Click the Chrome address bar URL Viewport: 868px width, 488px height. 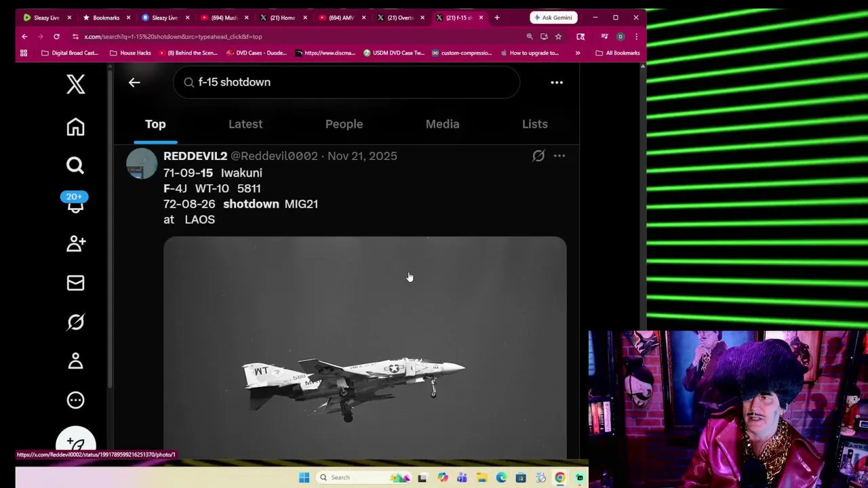pyautogui.click(x=173, y=37)
